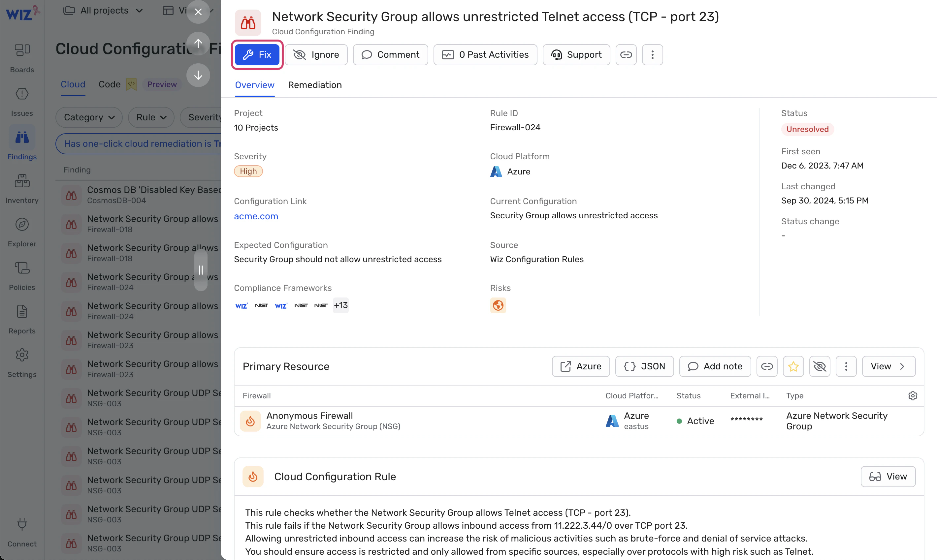Screen dimensions: 937x560
Task: Open the Comment button
Action: click(390, 55)
